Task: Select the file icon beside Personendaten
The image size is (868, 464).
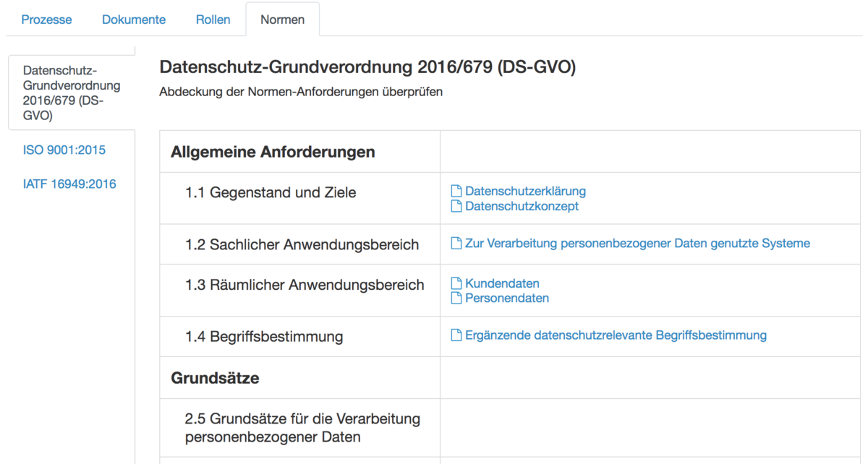Action: tap(456, 298)
